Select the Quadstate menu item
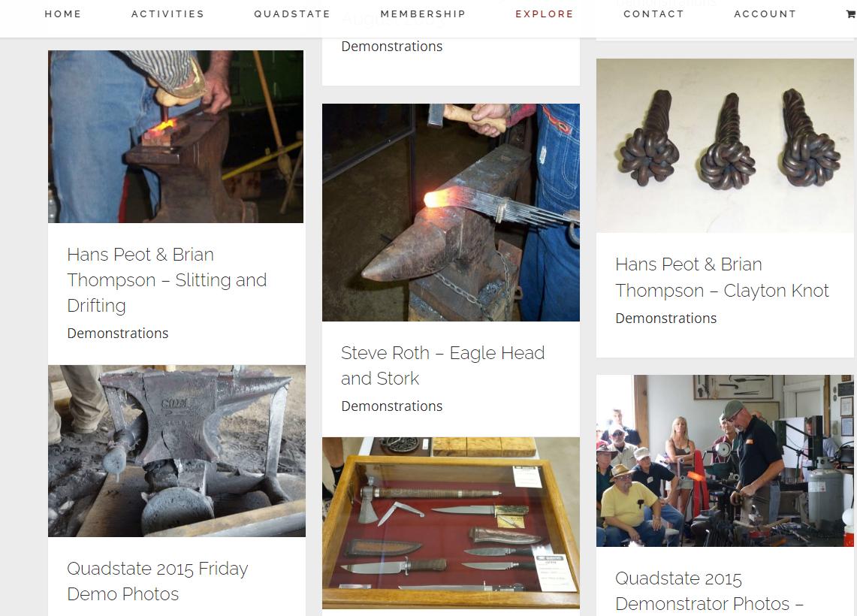 click(292, 14)
